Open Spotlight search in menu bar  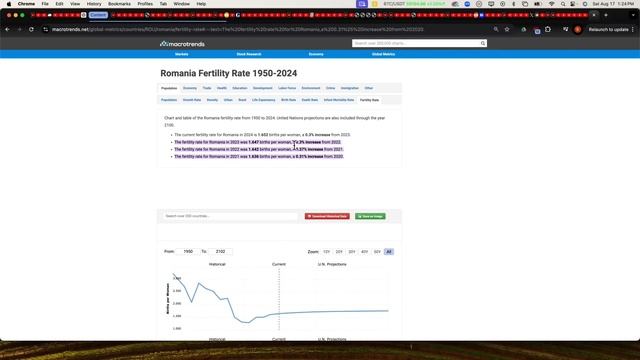[563, 4]
